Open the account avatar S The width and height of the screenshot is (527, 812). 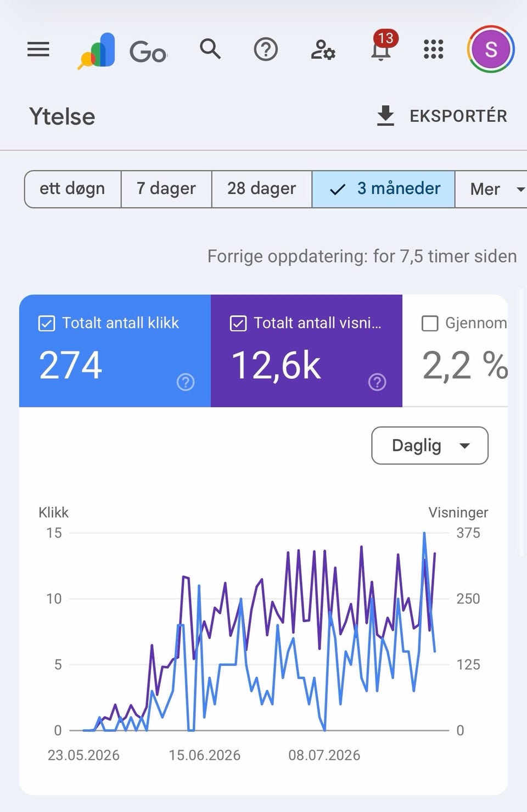coord(491,49)
